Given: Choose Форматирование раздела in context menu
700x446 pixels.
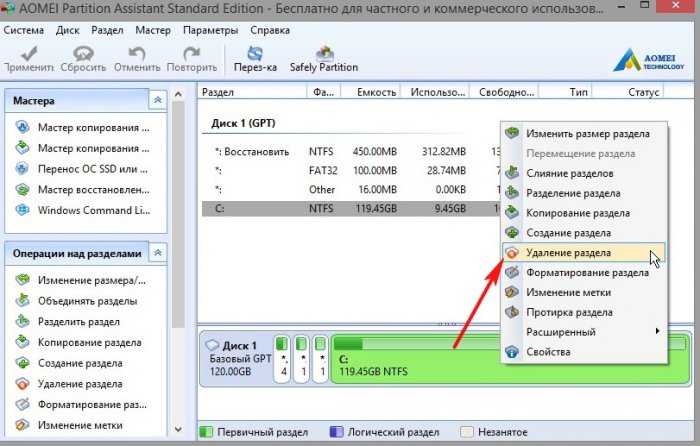Looking at the screenshot, I should point(584,272).
